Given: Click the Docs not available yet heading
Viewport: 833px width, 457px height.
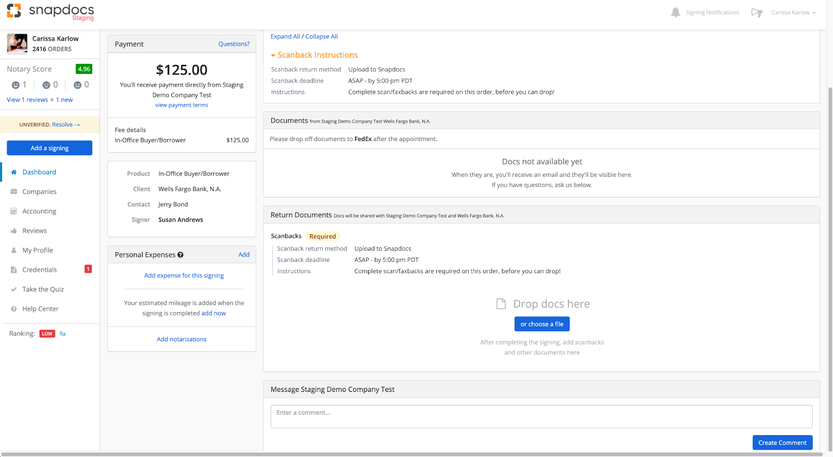Looking at the screenshot, I should pos(542,162).
